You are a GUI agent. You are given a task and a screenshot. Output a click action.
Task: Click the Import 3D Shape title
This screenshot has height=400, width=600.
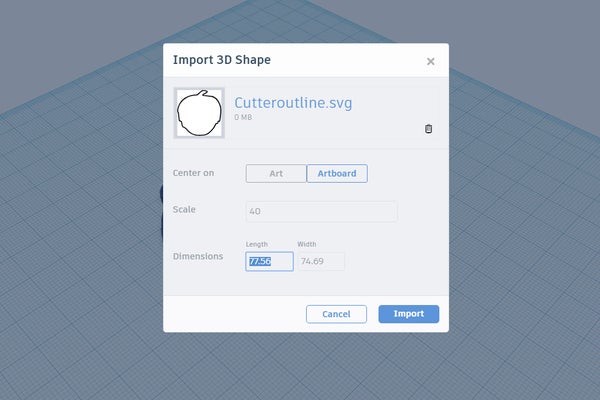pyautogui.click(x=221, y=60)
